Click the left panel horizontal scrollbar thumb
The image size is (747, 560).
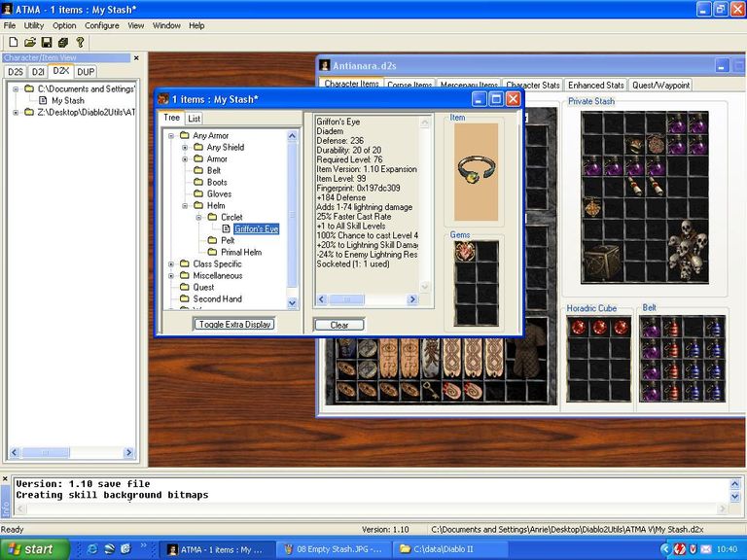click(45, 452)
